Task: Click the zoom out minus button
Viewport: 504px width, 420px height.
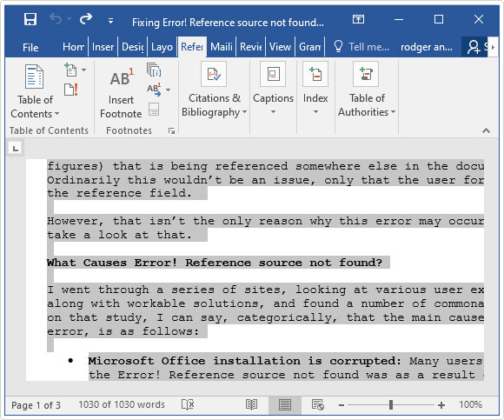Action: [x=342, y=405]
